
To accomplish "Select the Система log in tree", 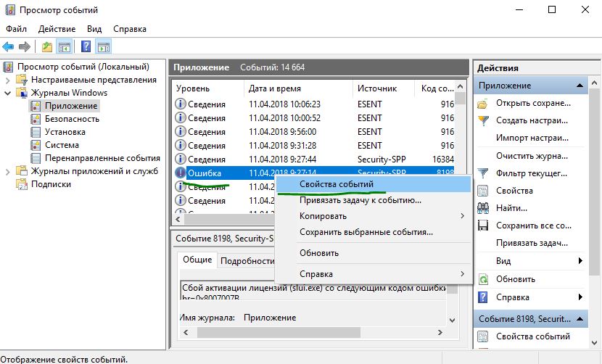I will [x=62, y=145].
